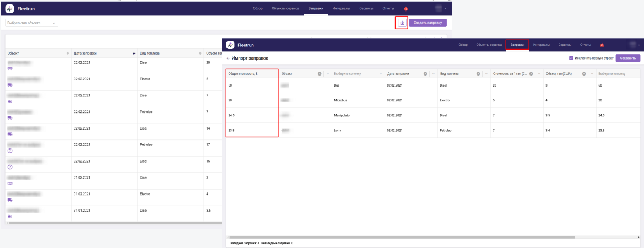
Task: Click the import fillings icon button
Action: pyautogui.click(x=402, y=23)
